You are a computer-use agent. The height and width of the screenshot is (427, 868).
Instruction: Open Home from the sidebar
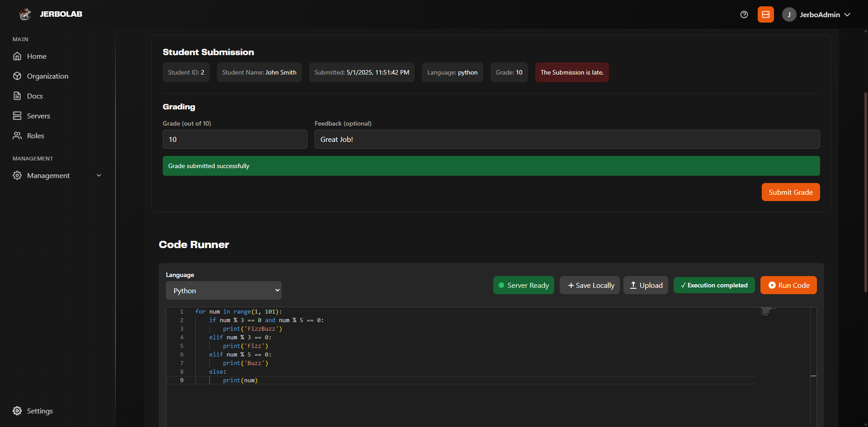(x=37, y=56)
